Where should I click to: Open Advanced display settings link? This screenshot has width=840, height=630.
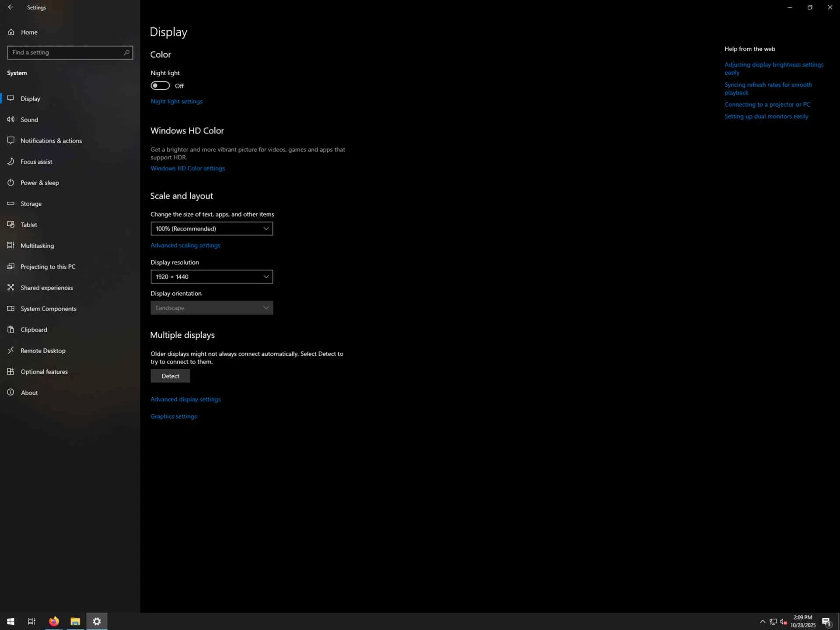point(185,399)
